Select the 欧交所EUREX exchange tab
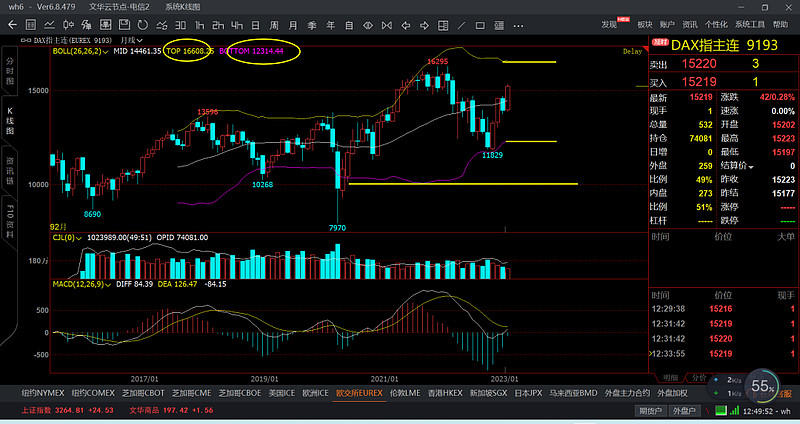Viewport: 800px width, 424px height. tap(359, 393)
